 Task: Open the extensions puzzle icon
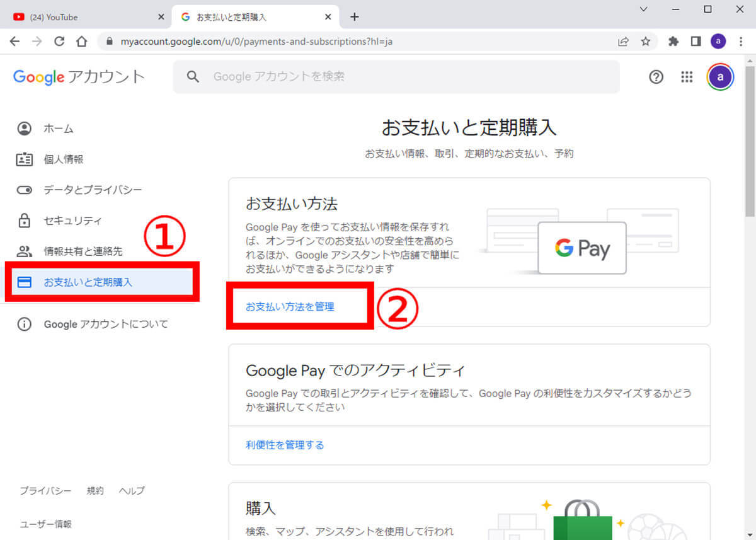pyautogui.click(x=673, y=42)
